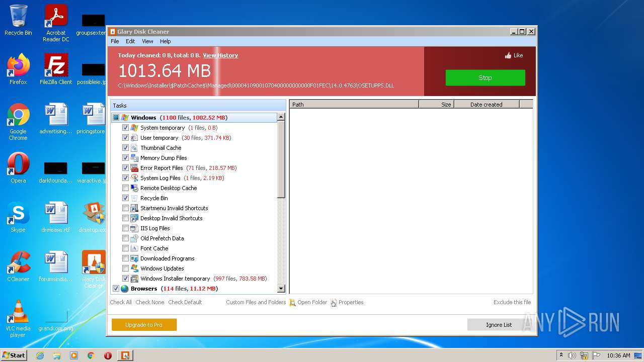Open Skype desktop shortcut

pos(18,217)
